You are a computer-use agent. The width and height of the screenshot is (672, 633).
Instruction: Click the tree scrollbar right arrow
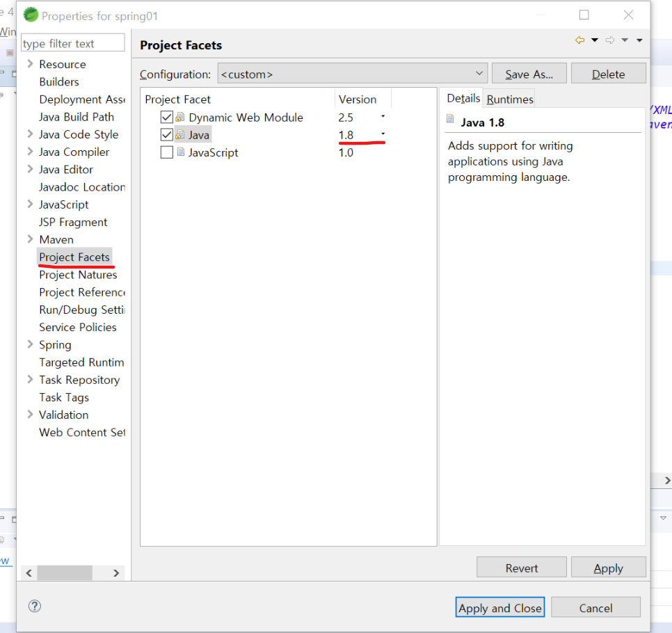point(116,573)
